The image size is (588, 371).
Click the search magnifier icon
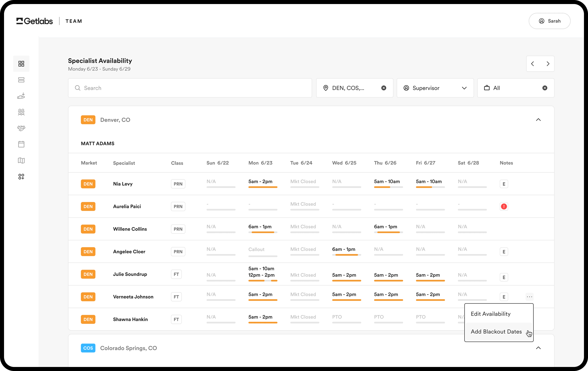click(78, 88)
